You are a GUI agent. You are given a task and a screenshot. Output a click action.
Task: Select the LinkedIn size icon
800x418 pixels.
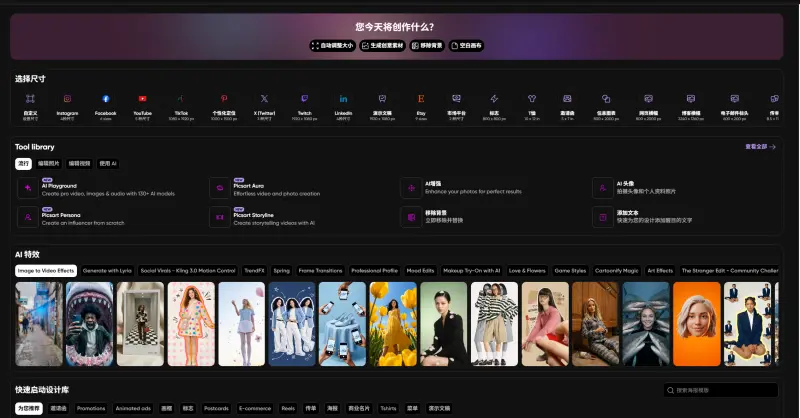click(x=343, y=99)
